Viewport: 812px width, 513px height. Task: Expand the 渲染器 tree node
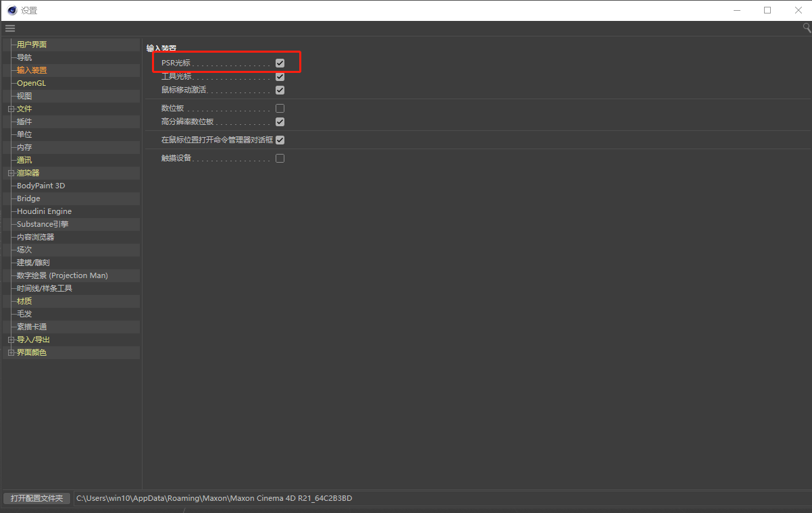click(x=11, y=173)
